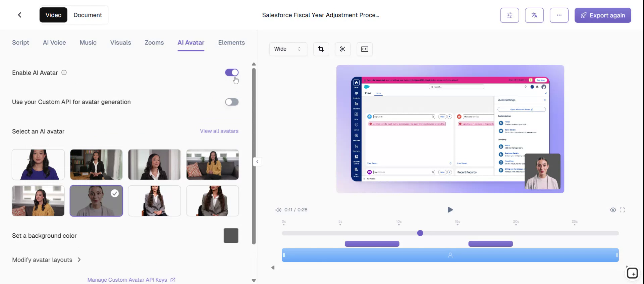Image resolution: width=644 pixels, height=284 pixels.
Task: Click the first purple zoom segment on timeline
Action: (x=372, y=244)
